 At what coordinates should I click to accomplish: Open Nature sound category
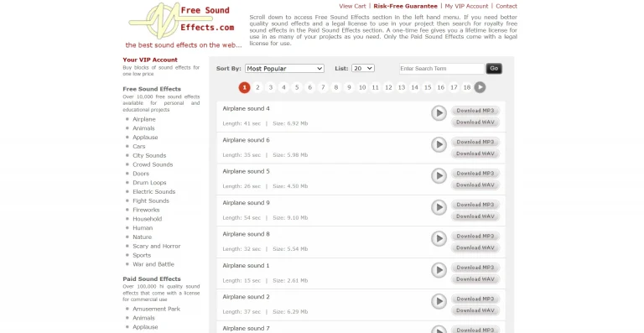coord(142,237)
